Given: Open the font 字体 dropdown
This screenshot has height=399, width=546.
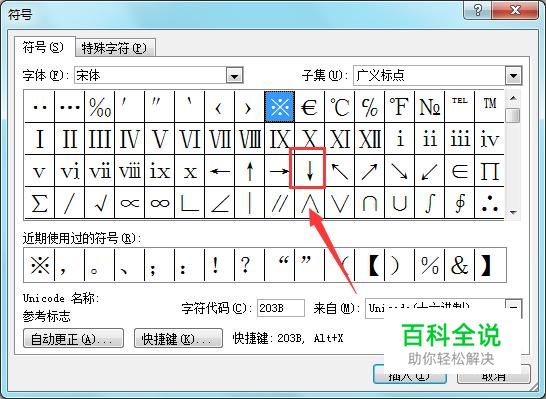Looking at the screenshot, I should 234,75.
